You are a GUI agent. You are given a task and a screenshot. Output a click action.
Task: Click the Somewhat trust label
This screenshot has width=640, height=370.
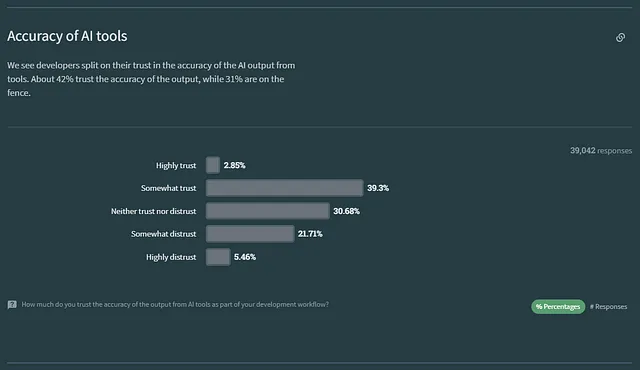(x=169, y=188)
